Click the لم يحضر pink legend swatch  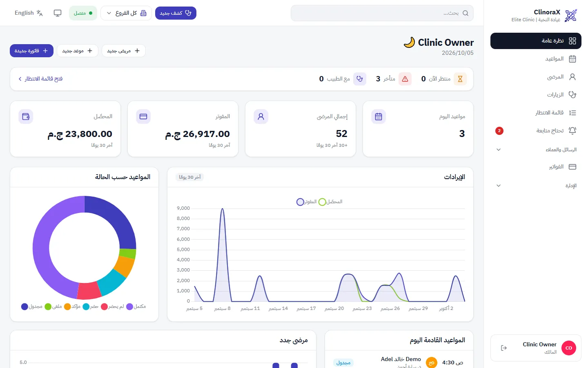click(x=104, y=307)
